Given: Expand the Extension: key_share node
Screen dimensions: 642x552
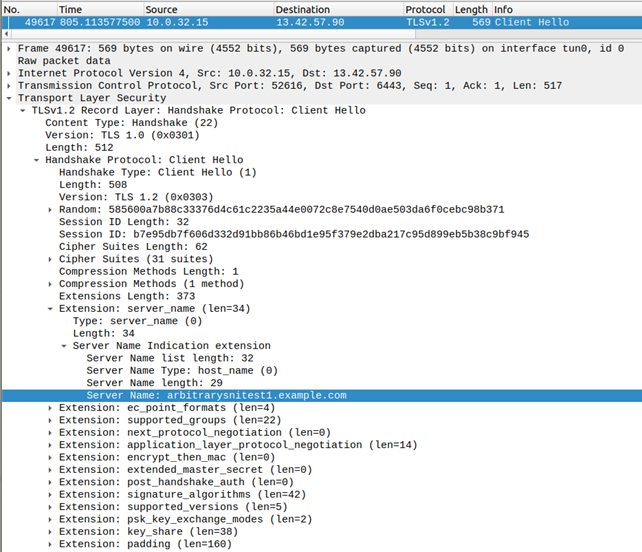Looking at the screenshot, I should pos(51,531).
